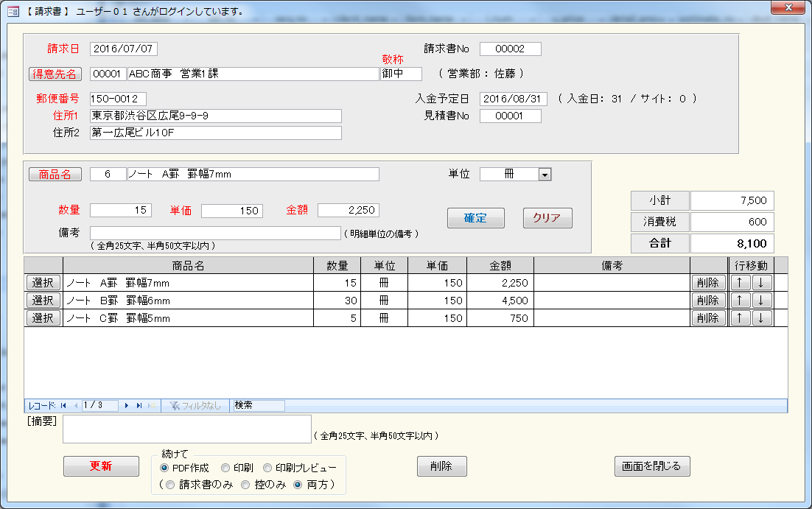Click the 検索 search box
Image resolution: width=812 pixels, height=509 pixels.
[x=258, y=406]
